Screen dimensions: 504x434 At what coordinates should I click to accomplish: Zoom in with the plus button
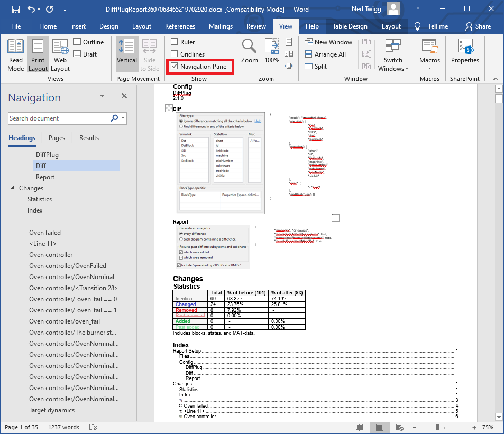point(474,428)
